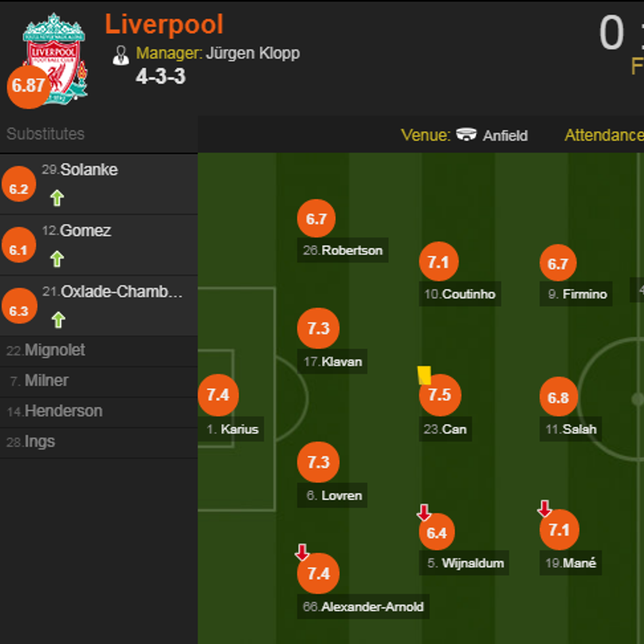
Task: Click the manager silhouette icon
Action: pyautogui.click(x=121, y=55)
